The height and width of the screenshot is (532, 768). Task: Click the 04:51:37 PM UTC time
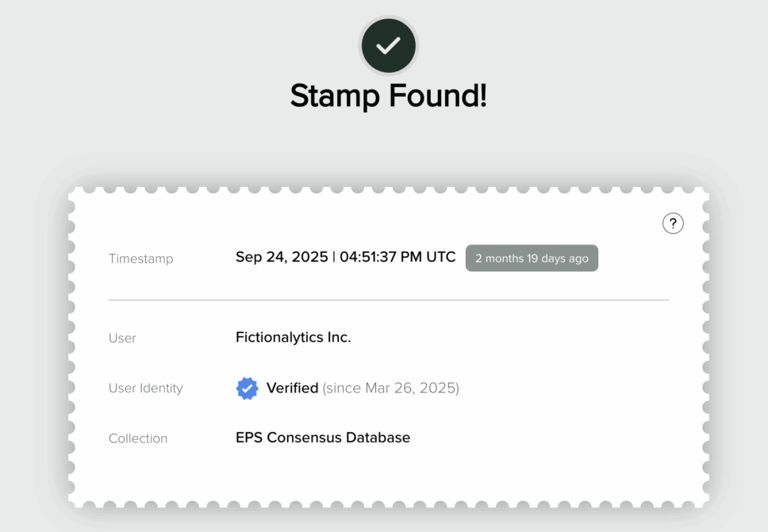397,257
